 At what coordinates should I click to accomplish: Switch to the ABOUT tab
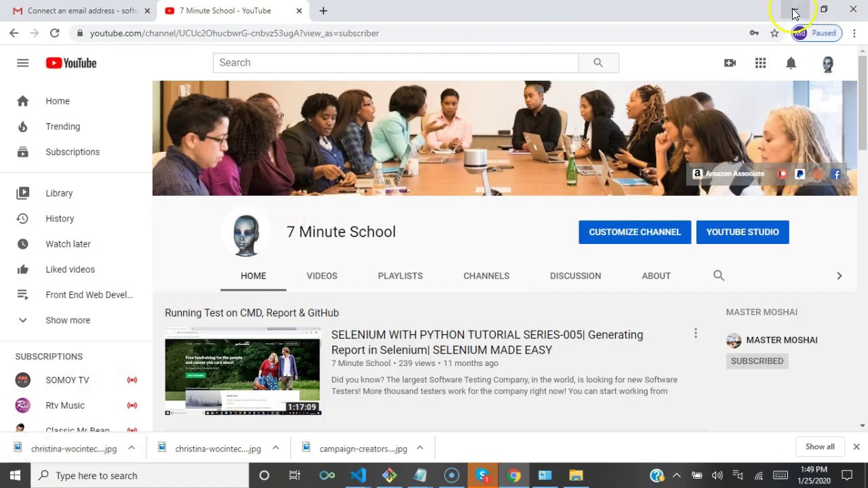pyautogui.click(x=656, y=276)
